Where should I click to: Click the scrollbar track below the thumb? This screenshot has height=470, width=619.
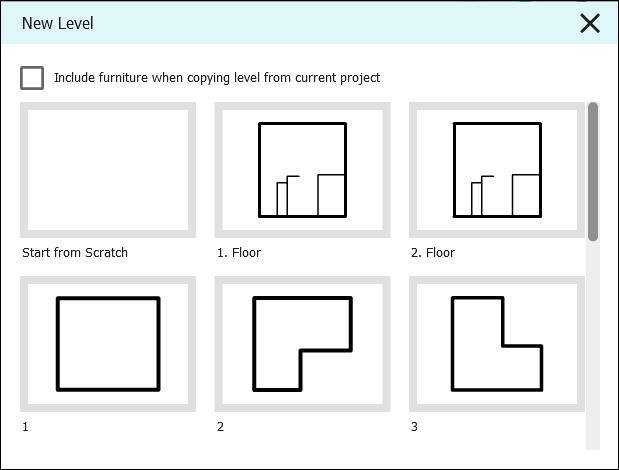(x=593, y=345)
